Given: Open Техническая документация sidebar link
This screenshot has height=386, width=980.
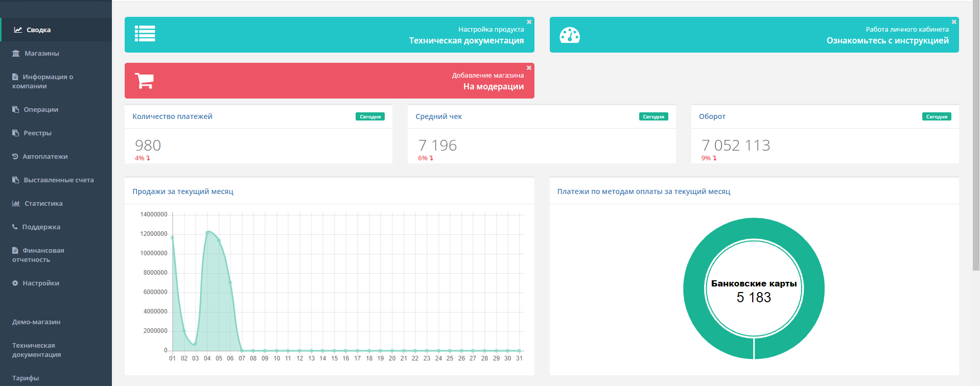Looking at the screenshot, I should (x=37, y=350).
